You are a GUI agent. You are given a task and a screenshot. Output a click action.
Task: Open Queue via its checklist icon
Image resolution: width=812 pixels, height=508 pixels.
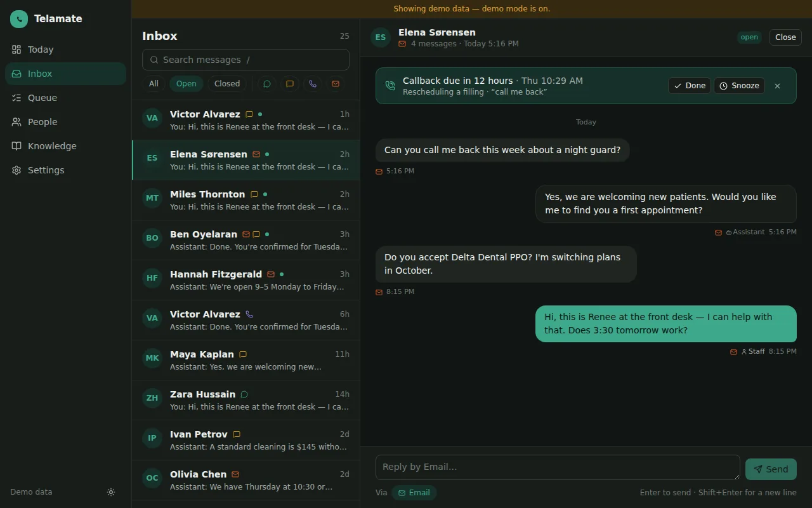coord(16,98)
